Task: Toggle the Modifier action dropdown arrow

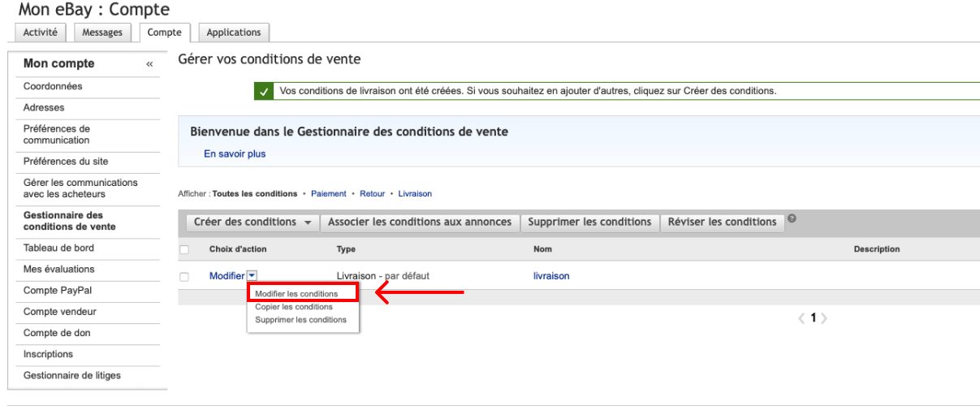Action: coord(252,276)
